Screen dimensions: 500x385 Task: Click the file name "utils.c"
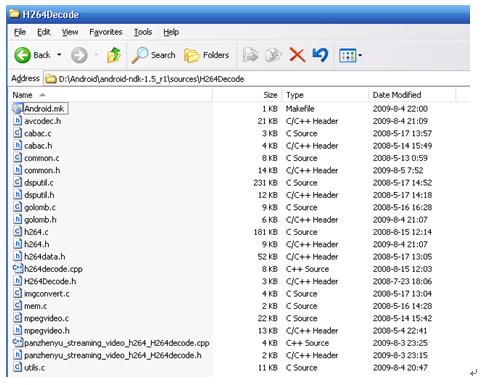pyautogui.click(x=35, y=368)
